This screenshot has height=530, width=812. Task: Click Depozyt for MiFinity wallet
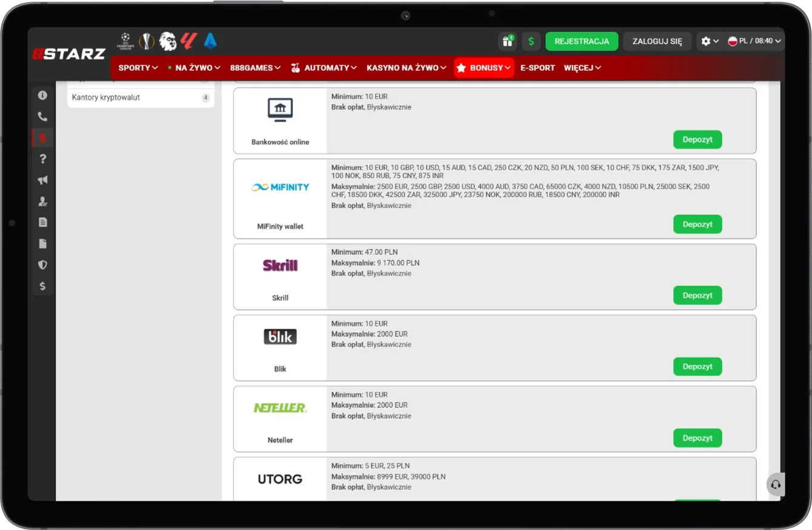[697, 224]
